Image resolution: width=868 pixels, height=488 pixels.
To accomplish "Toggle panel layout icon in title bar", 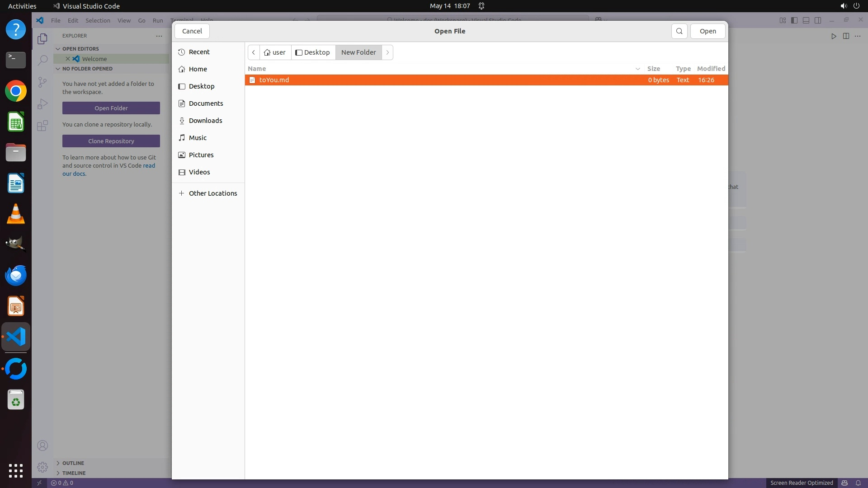I will pos(806,20).
